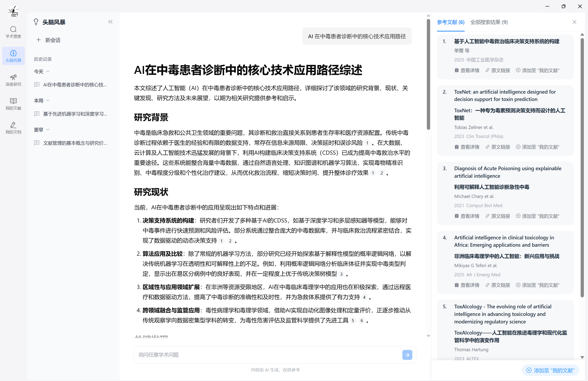The height and width of the screenshot is (381, 588).
Task: Open 文献管理的基本概念 history conversation
Action: point(75,143)
